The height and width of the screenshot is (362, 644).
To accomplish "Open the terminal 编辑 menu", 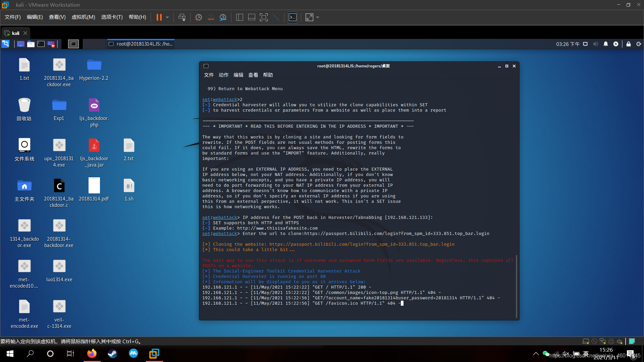I will (x=238, y=75).
